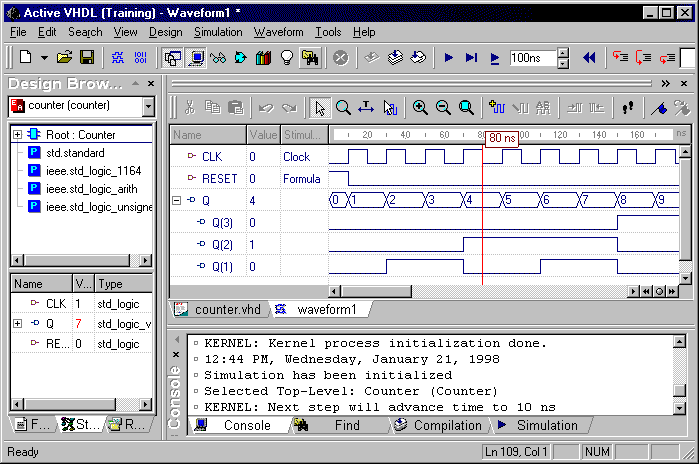The image size is (699, 464).
Task: Click the Add signals icon in waveform toolbar
Action: point(496,108)
